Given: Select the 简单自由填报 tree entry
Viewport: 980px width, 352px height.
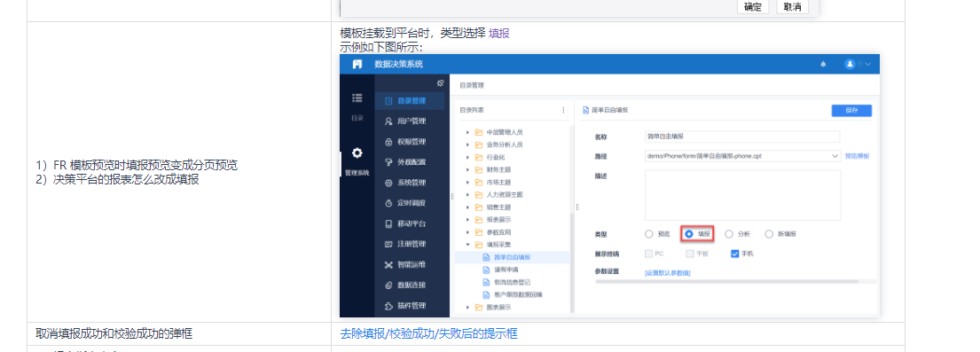Looking at the screenshot, I should (513, 257).
